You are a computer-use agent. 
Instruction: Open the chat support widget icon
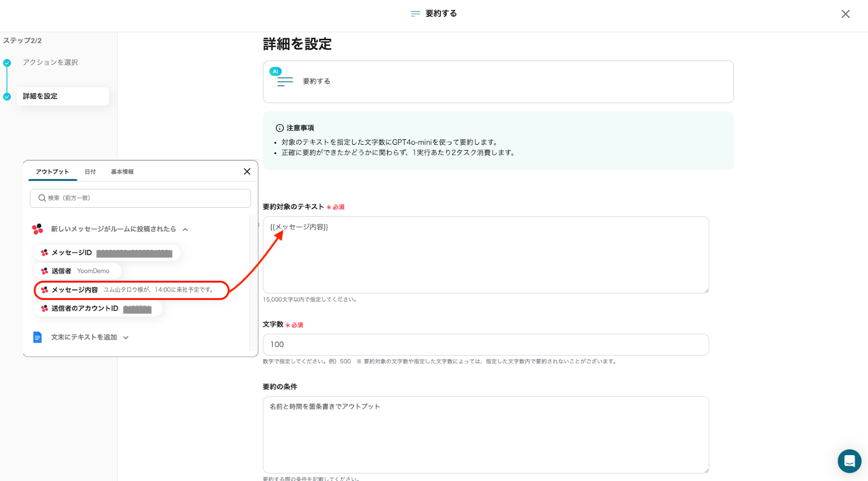tap(850, 461)
